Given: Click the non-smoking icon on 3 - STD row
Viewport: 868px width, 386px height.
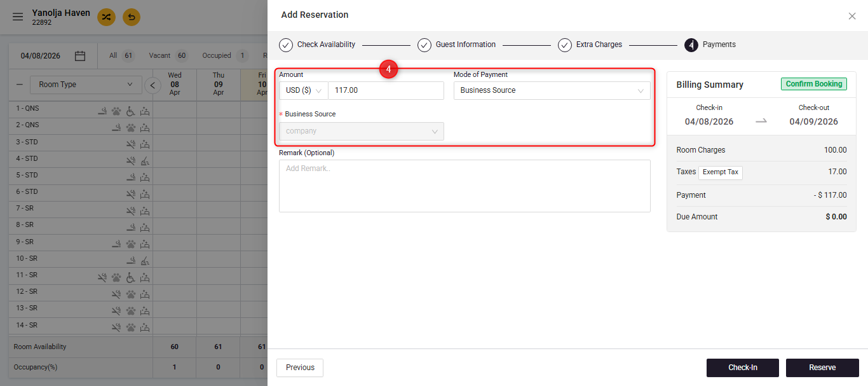Looking at the screenshot, I should (x=131, y=144).
